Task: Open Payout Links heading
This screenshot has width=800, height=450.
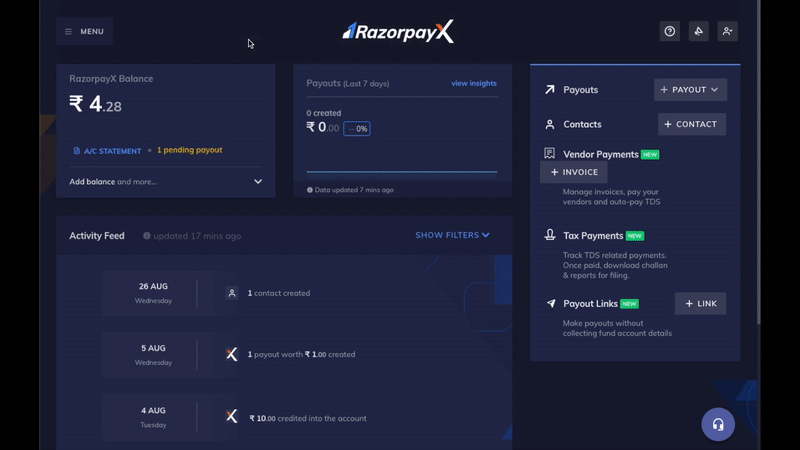Action: click(590, 304)
